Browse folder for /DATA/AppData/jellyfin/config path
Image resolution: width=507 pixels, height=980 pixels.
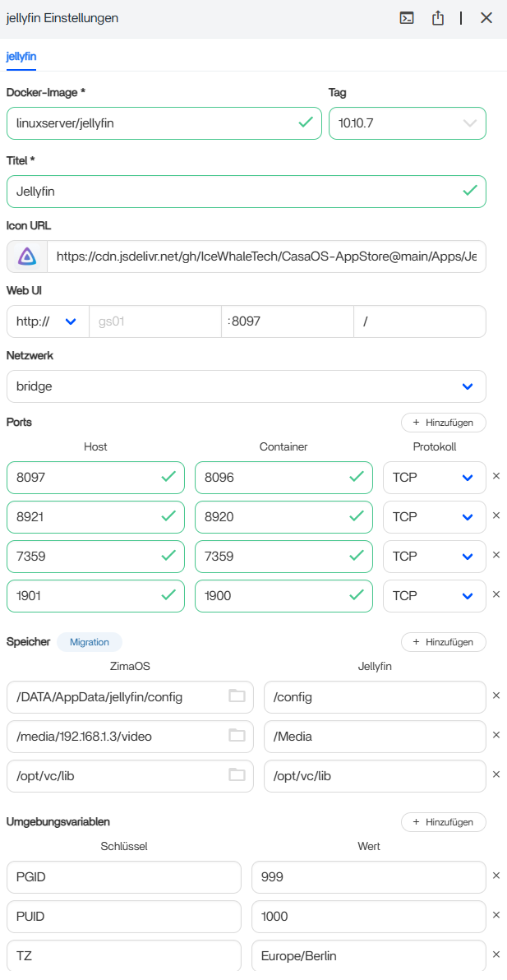click(x=237, y=696)
